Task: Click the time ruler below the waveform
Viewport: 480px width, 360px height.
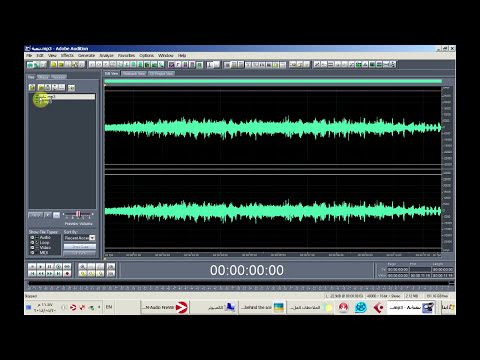Action: [273, 255]
